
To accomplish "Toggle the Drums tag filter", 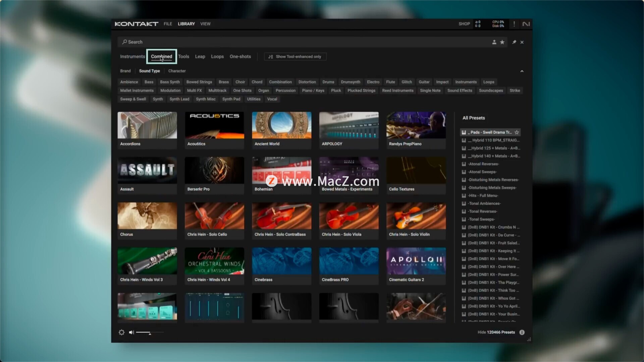I will click(x=328, y=82).
